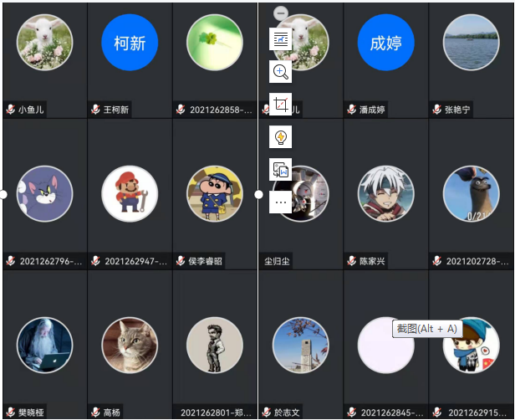
Task: Activate the red crop tool icon
Action: coord(281,105)
